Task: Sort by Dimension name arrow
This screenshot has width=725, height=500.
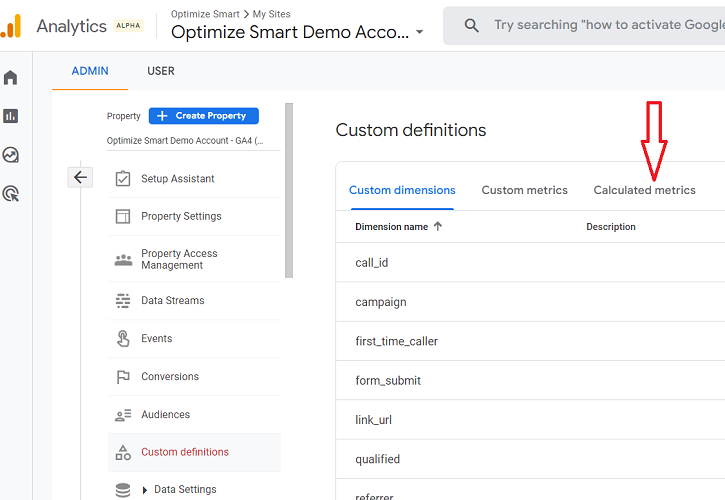Action: pyautogui.click(x=438, y=227)
